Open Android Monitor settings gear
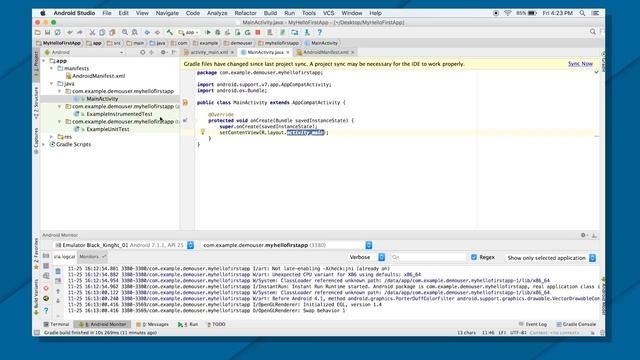 (583, 235)
